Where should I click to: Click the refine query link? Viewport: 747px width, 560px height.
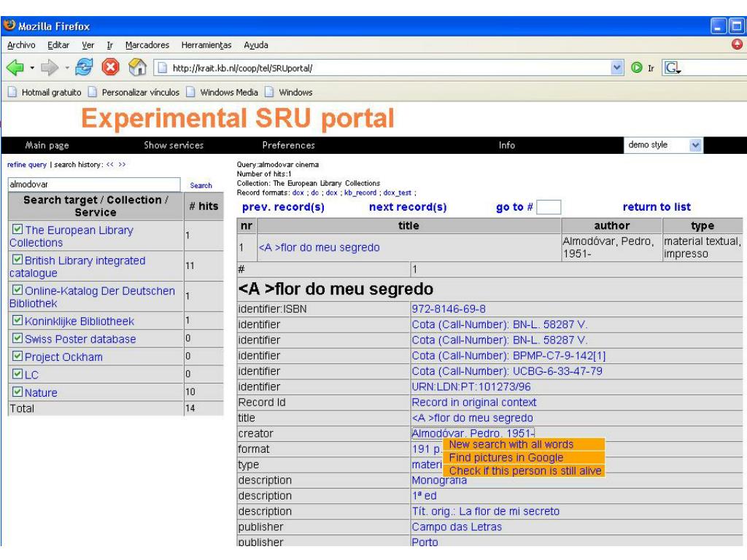point(27,164)
